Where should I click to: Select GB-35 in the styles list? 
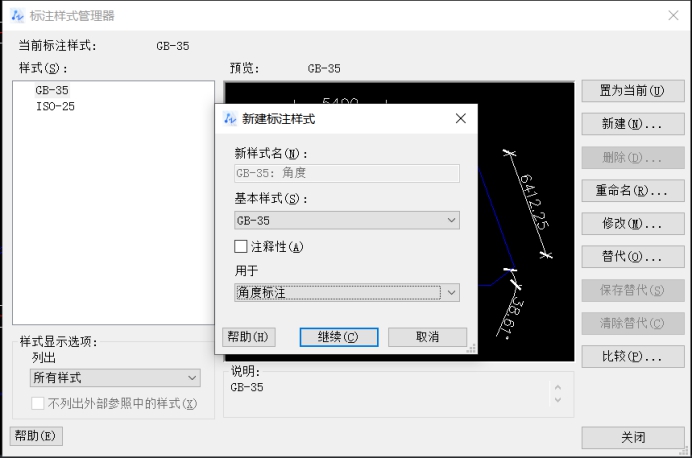pos(52,90)
